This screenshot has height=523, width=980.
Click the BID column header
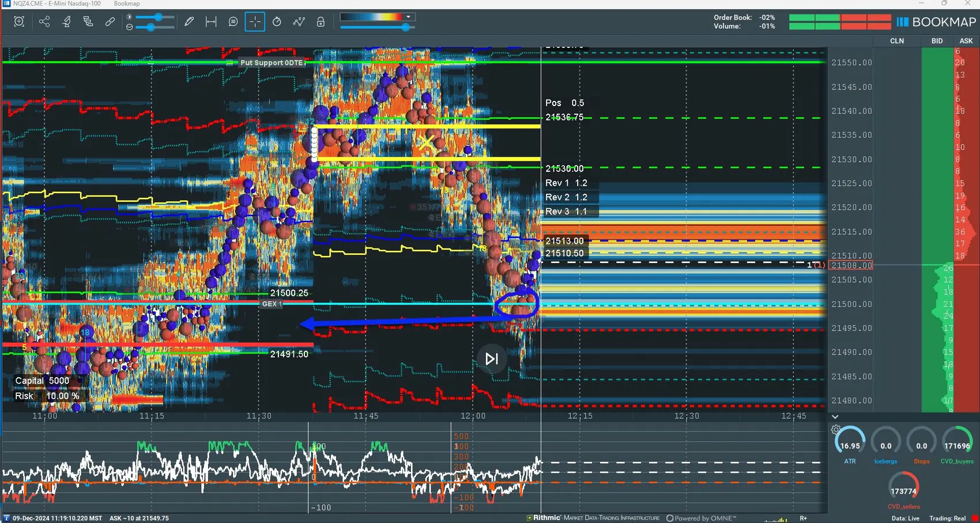[x=937, y=41]
